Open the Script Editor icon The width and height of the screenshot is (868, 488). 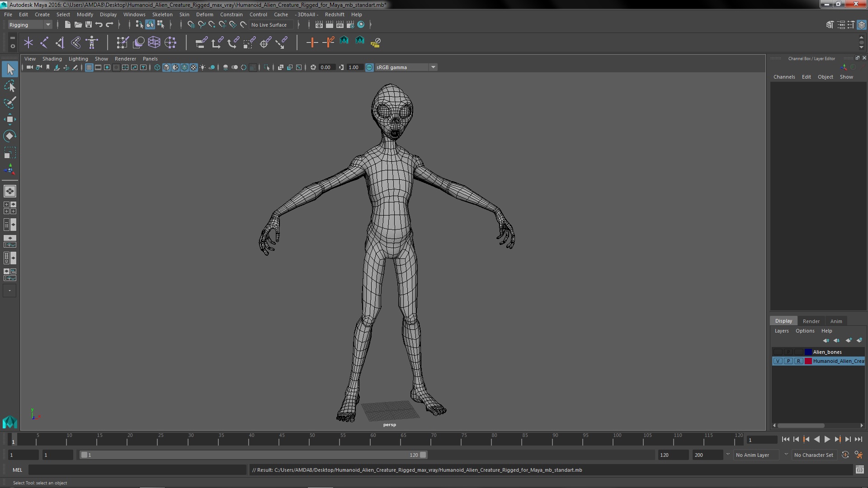coord(859,470)
